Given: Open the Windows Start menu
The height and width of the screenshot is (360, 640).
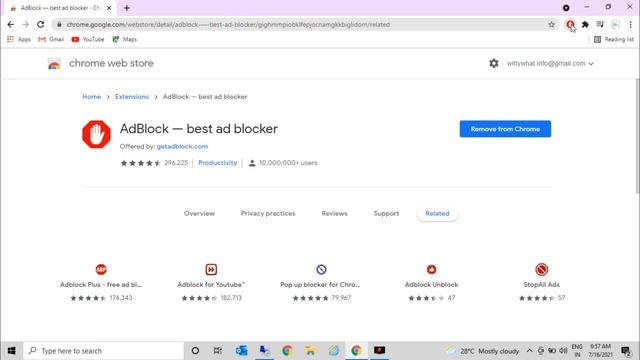Looking at the screenshot, I should click(11, 351).
